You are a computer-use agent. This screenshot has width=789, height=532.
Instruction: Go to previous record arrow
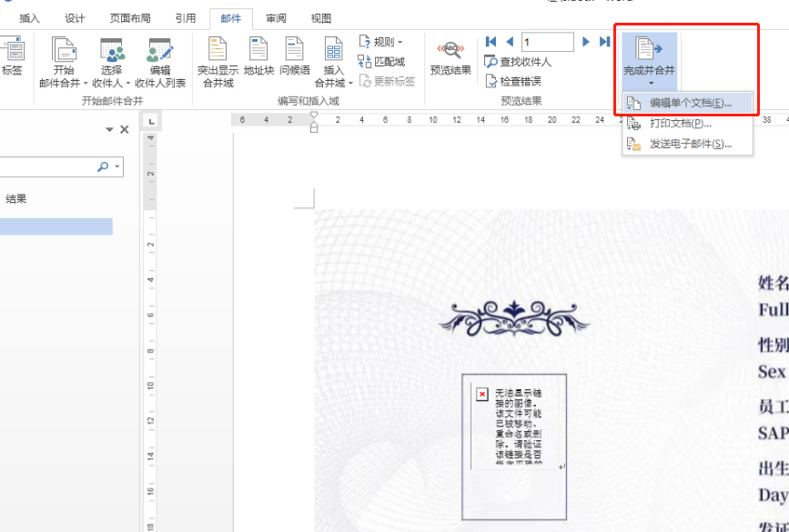510,42
